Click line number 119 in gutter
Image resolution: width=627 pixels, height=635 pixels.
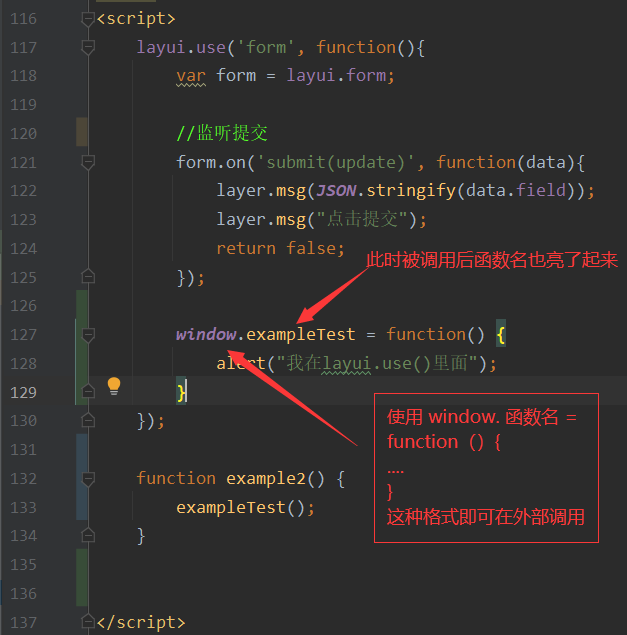point(23,105)
